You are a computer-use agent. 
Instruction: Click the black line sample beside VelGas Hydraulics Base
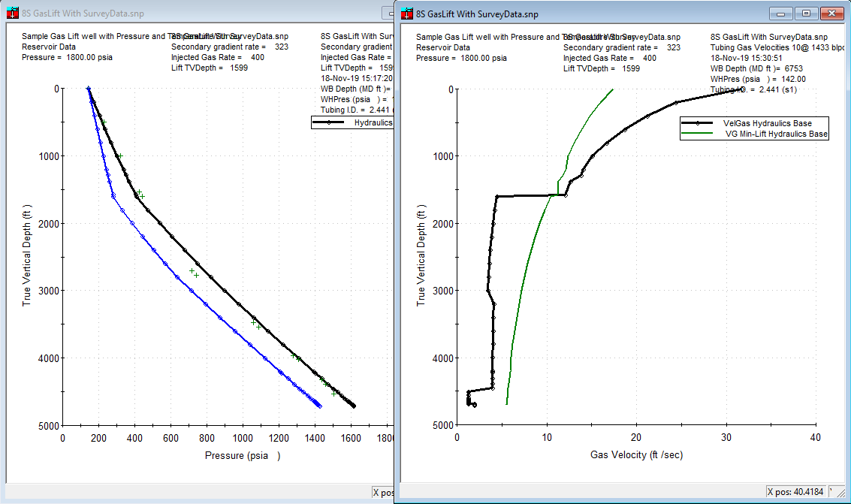[x=699, y=123]
